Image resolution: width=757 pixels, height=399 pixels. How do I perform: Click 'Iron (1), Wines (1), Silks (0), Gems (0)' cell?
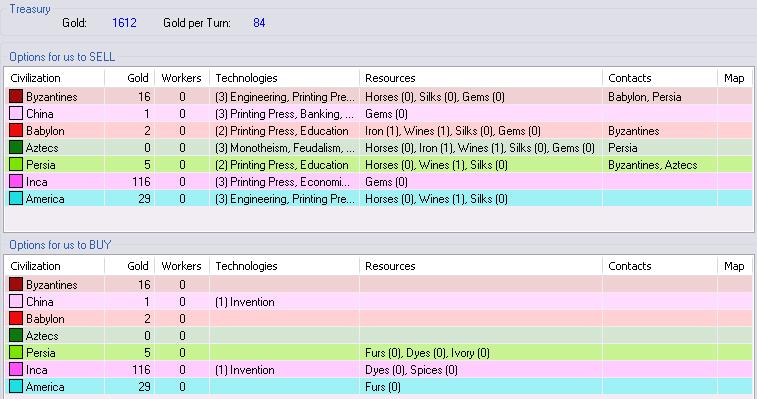coord(453,131)
